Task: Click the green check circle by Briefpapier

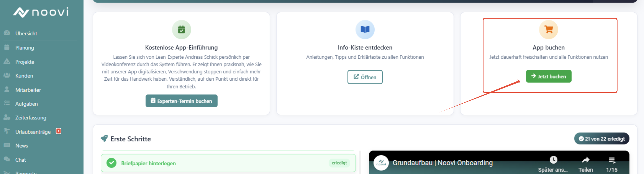Action: coord(111,163)
